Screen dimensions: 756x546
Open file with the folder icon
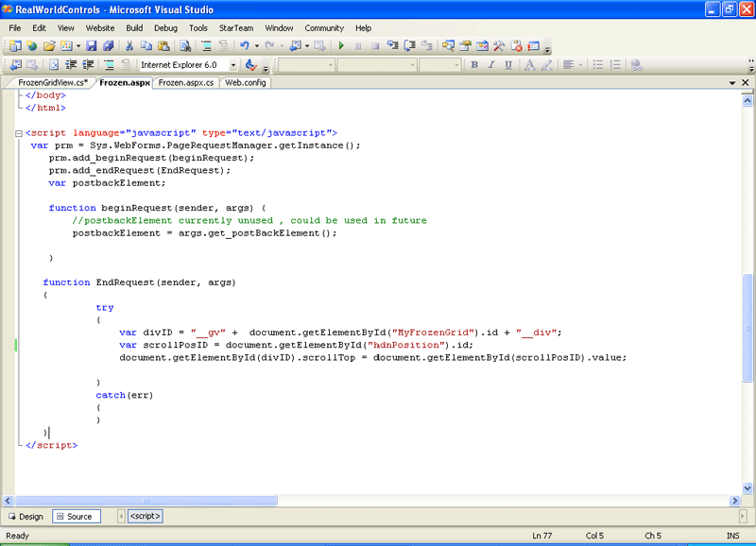49,46
